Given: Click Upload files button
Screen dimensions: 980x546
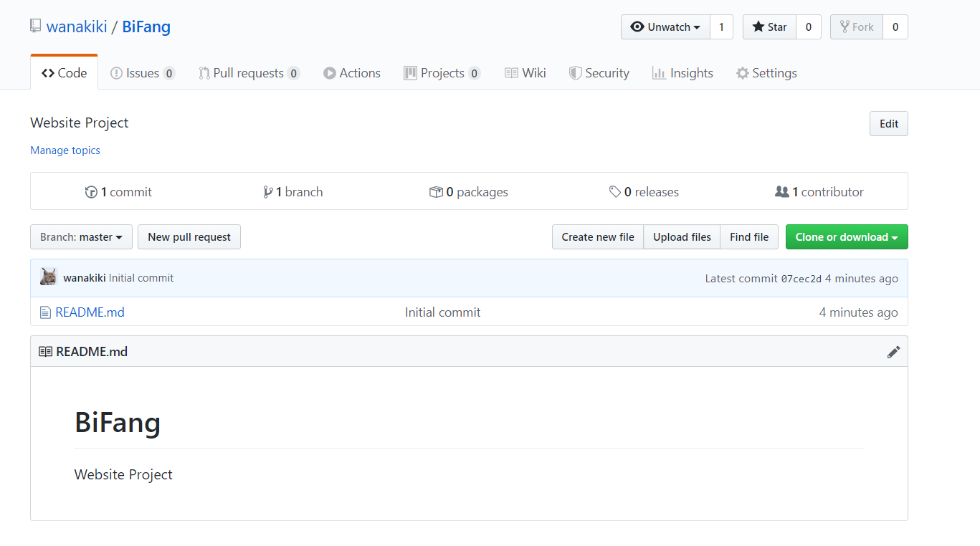Looking at the screenshot, I should [x=682, y=237].
